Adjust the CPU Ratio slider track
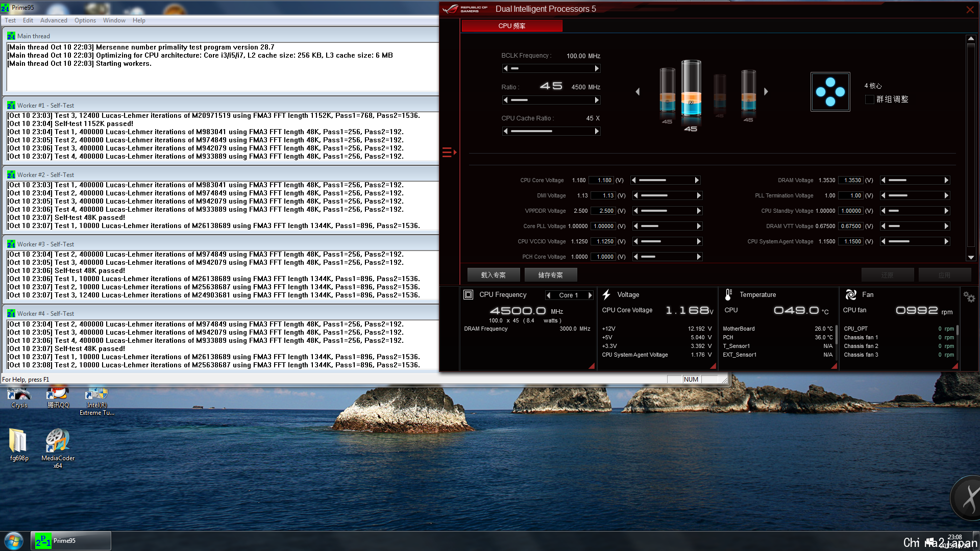This screenshot has height=551, width=980. (551, 100)
